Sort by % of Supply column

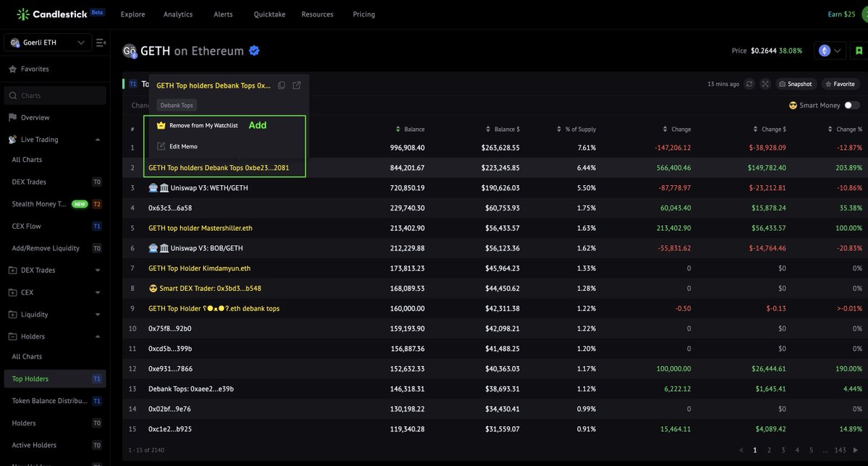[x=576, y=129]
